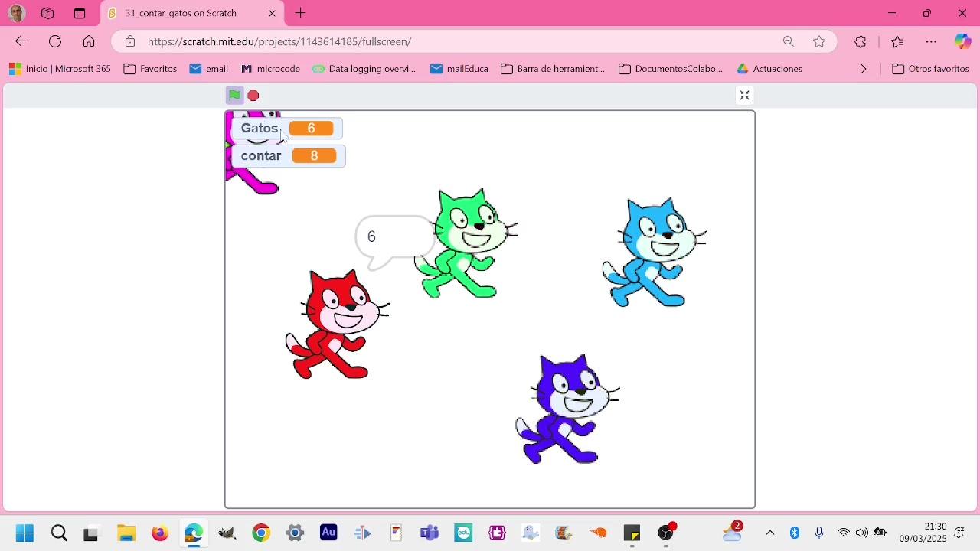Open notification center icon
The height and width of the screenshot is (551, 980).
[959, 533]
